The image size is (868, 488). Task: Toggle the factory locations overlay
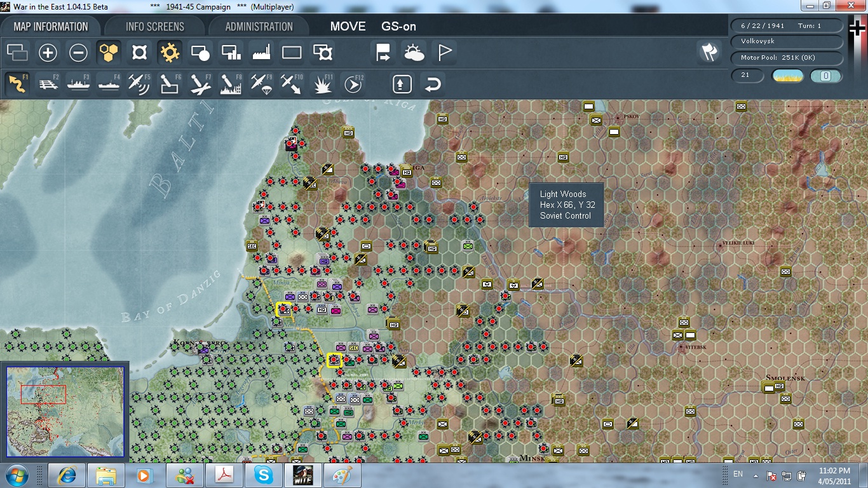pyautogui.click(x=261, y=53)
